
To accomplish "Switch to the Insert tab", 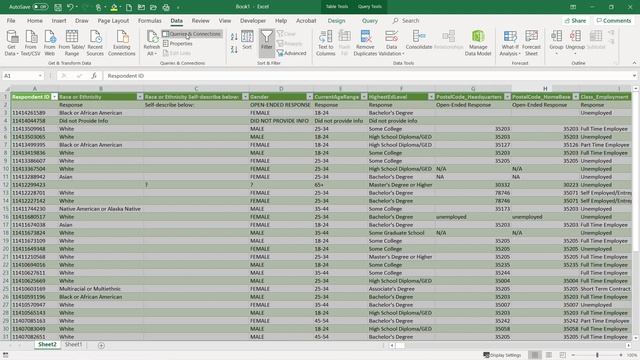I will click(x=59, y=20).
